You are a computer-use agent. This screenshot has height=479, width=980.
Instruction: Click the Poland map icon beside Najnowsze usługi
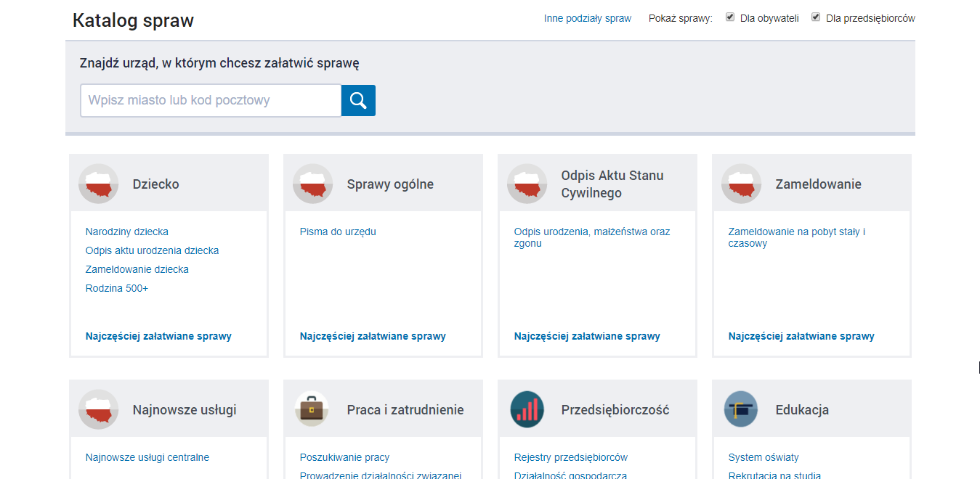click(x=98, y=409)
